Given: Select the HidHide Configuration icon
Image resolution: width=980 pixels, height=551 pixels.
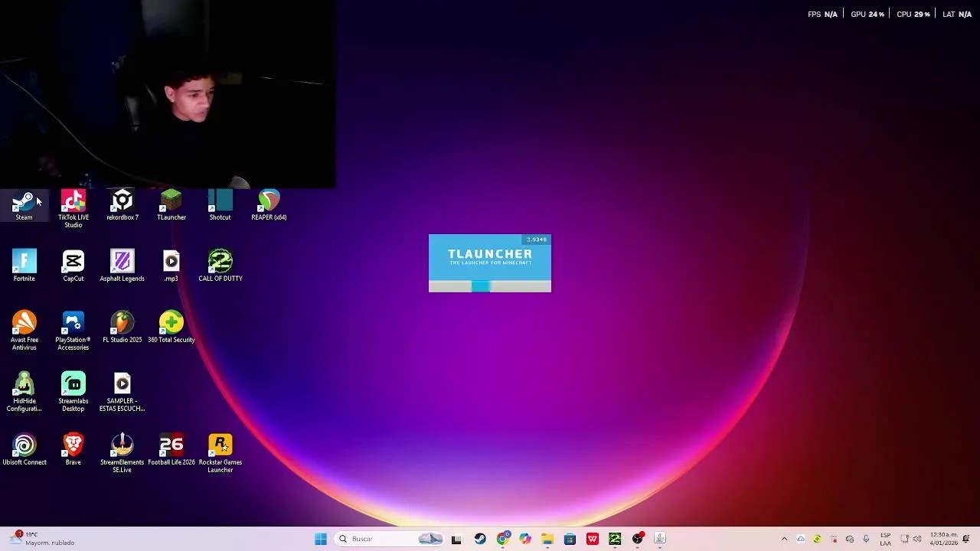Looking at the screenshot, I should coord(24,392).
